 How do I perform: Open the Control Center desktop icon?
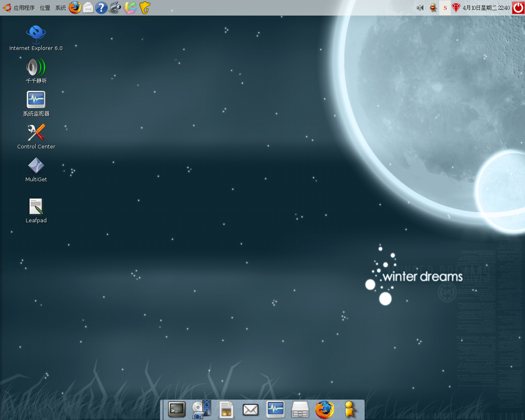pyautogui.click(x=36, y=136)
